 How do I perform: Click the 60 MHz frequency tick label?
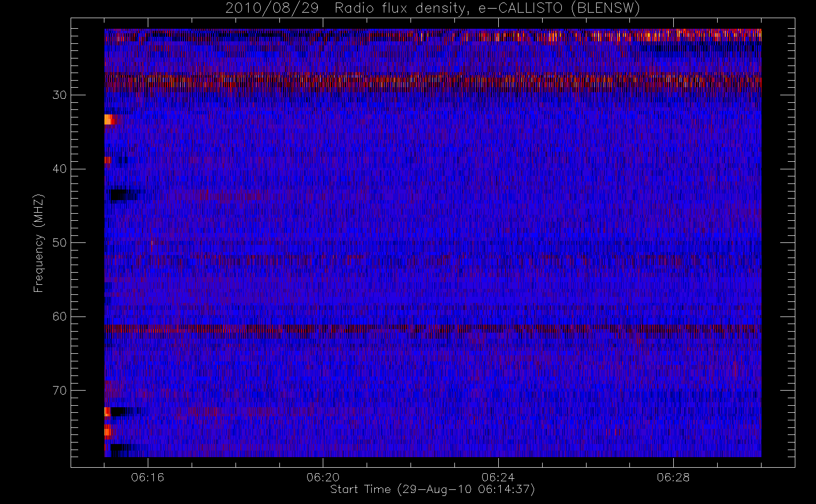point(60,317)
